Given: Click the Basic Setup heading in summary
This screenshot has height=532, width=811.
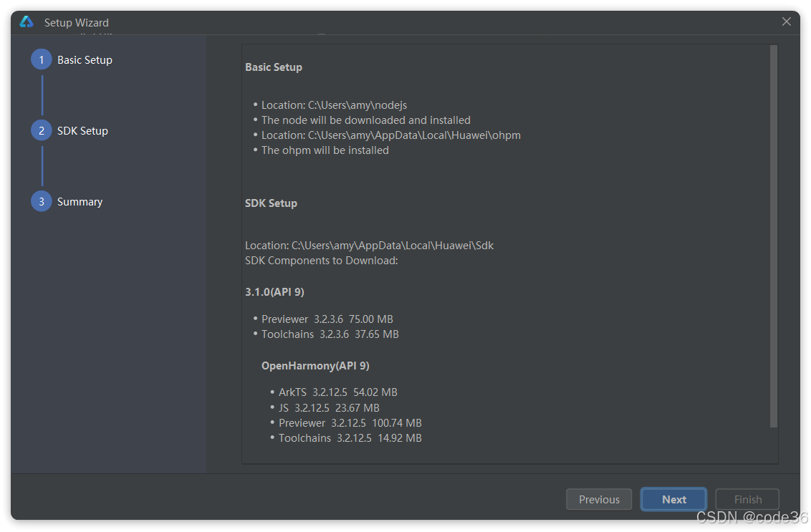Looking at the screenshot, I should (x=274, y=67).
